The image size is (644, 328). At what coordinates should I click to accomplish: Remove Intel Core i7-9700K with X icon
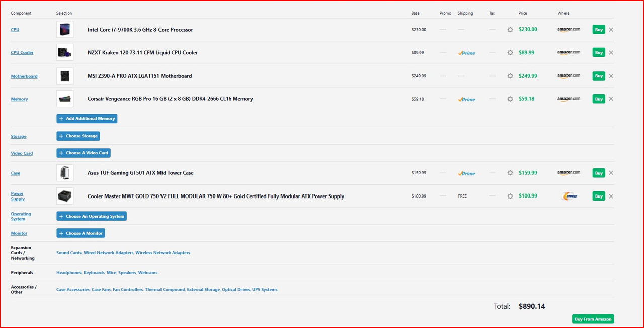coord(611,30)
